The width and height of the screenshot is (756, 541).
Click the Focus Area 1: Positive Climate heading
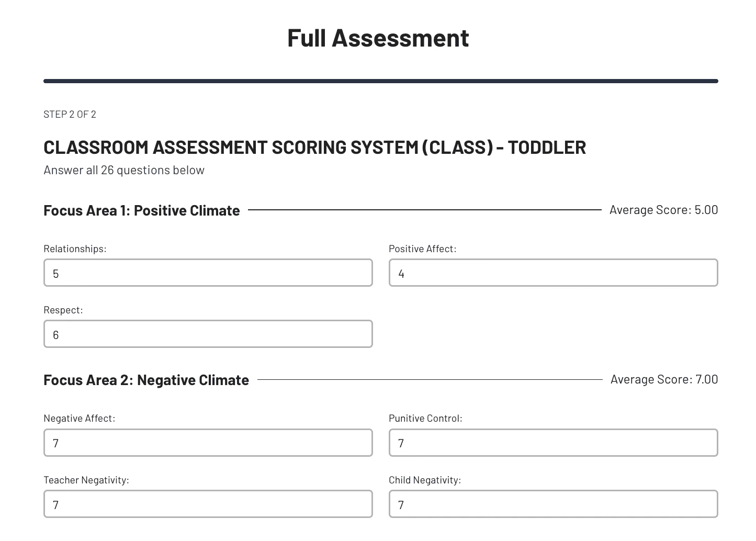[x=141, y=210]
